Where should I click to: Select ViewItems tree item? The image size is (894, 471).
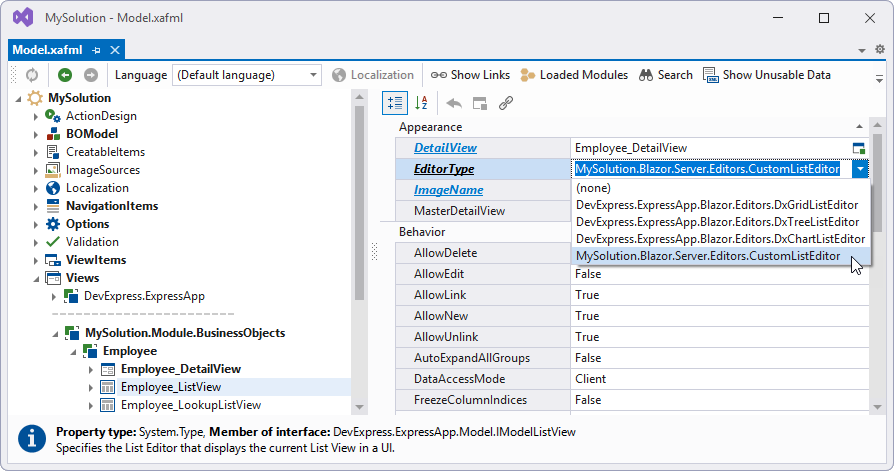click(x=96, y=260)
